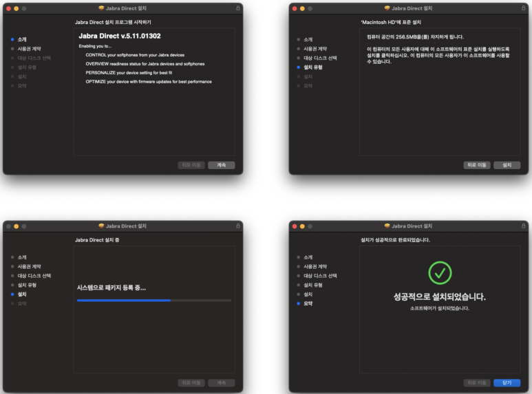Click disabled 뒤로 이동 in 'Jabra Direct 설치 중' window
Screen dimensions: 532x394
point(191,383)
